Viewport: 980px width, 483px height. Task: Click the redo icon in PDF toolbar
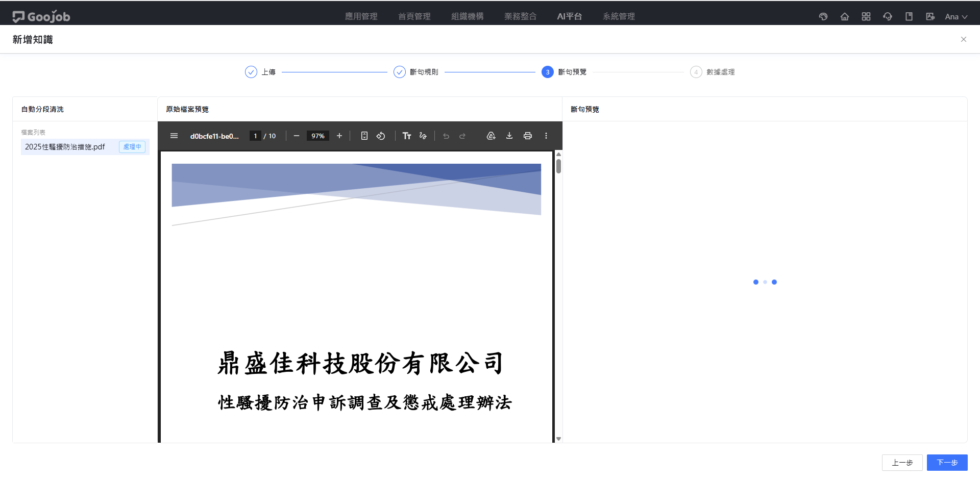(462, 136)
